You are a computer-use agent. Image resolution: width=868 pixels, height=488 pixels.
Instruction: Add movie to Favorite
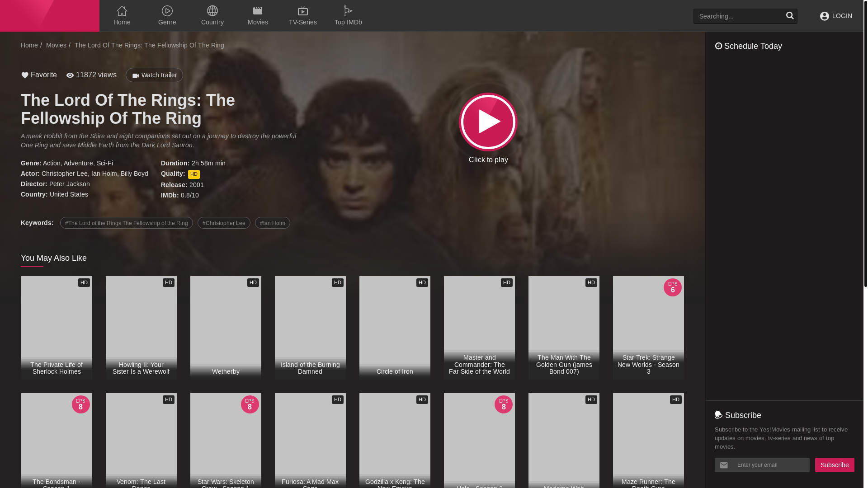[x=39, y=75]
